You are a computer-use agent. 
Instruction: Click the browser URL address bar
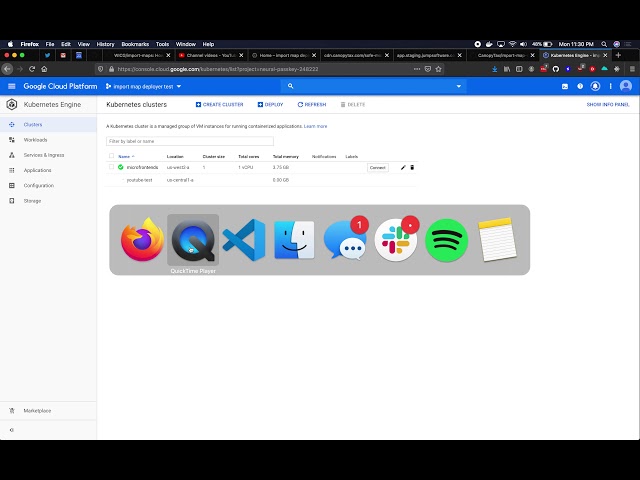(x=261, y=69)
